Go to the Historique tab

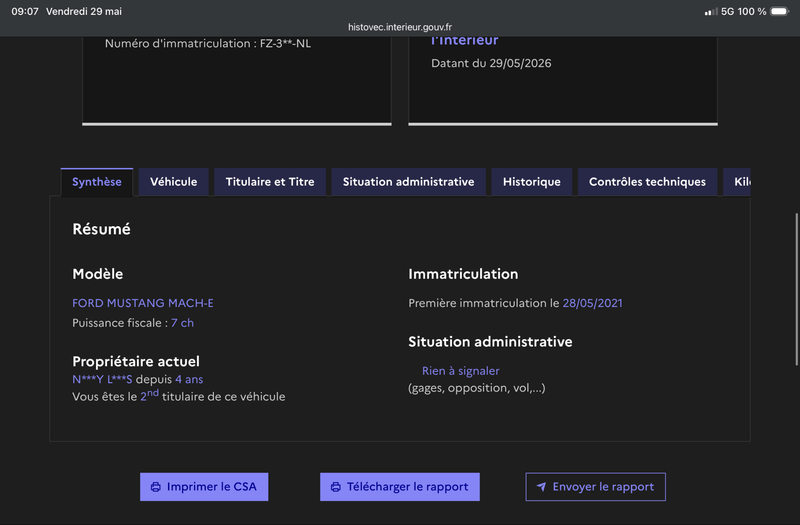tap(532, 182)
